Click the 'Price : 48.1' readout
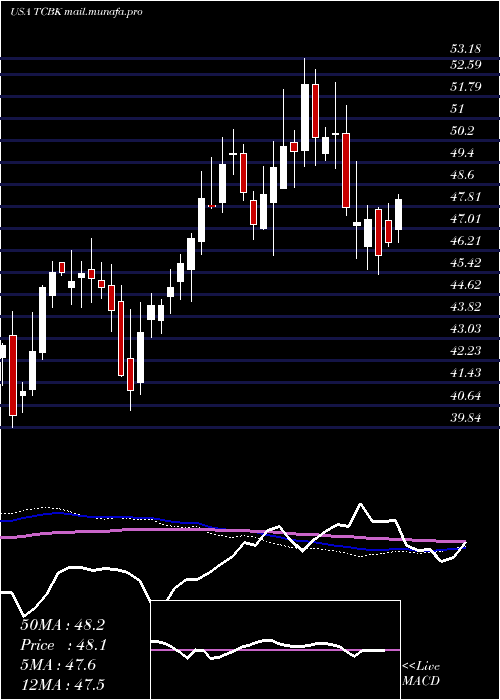Image resolution: width=500 pixels, height=700 pixels. (62, 645)
